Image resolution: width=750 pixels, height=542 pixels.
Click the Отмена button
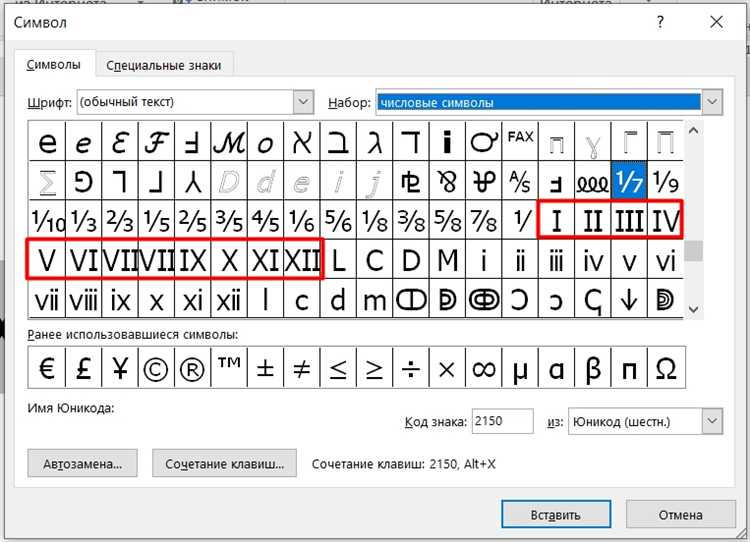coord(680,515)
